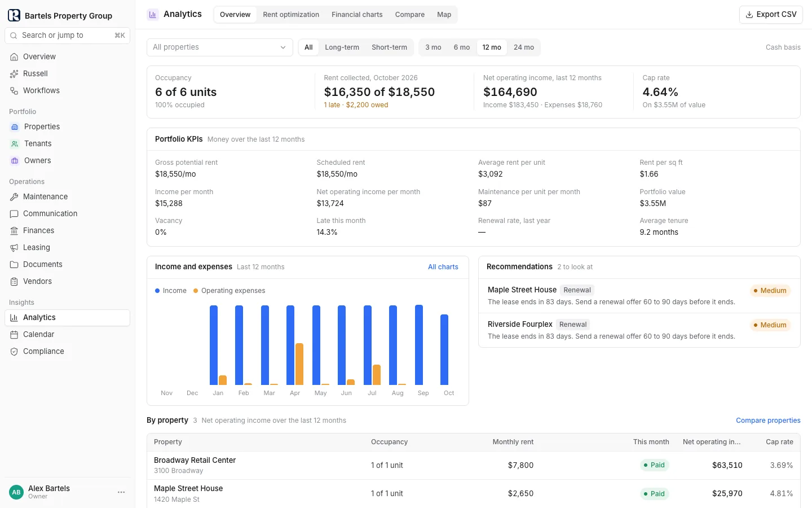Open the Riverside Fourplex renewal recommendation
This screenshot has height=508, width=812.
pos(639,330)
